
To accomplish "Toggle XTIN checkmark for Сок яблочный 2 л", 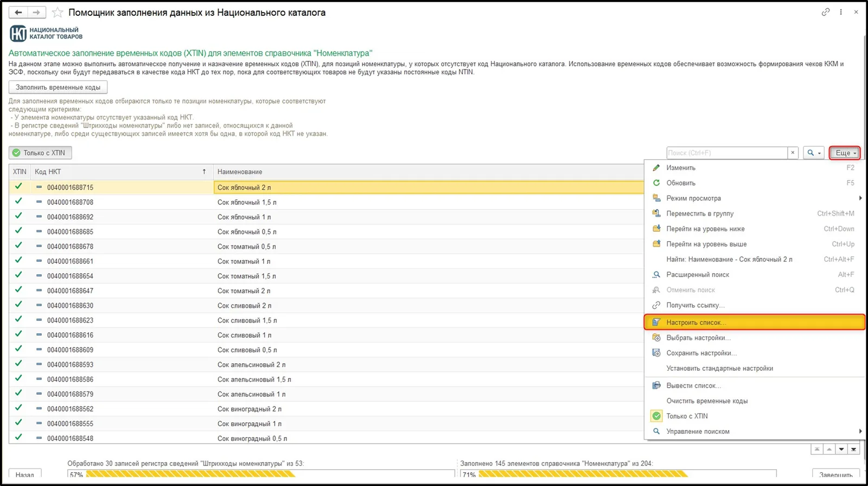I will pos(19,187).
